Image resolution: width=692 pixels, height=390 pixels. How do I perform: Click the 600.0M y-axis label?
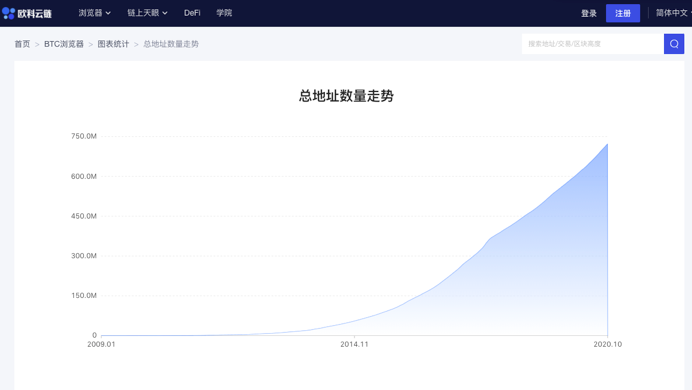pos(84,176)
